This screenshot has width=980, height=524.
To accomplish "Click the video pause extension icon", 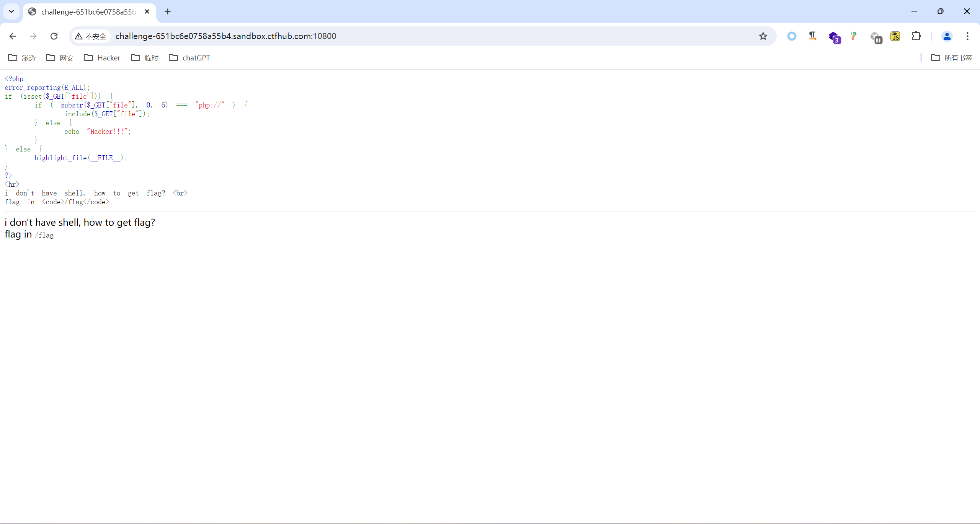I will pyautogui.click(x=876, y=36).
